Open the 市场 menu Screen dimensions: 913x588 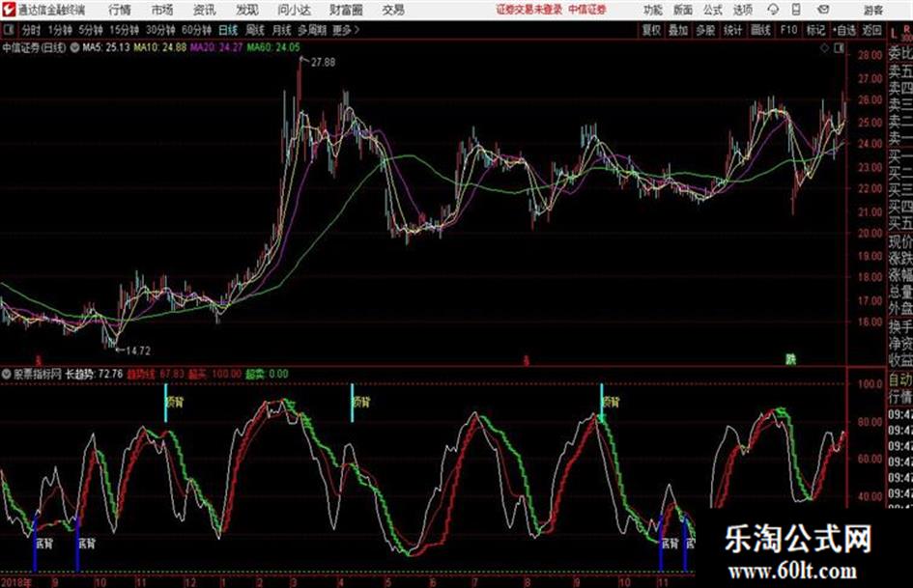(x=162, y=10)
